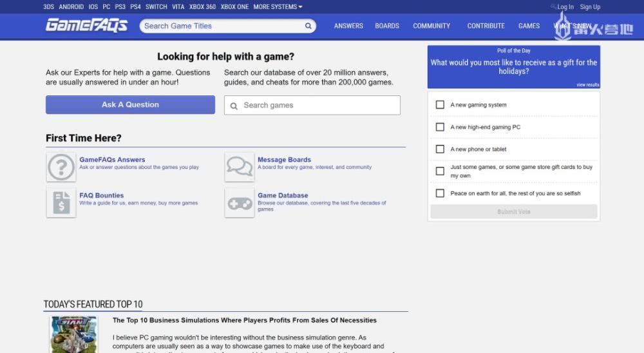Click the question mark icon for GameFAQs Answers

(x=61, y=167)
